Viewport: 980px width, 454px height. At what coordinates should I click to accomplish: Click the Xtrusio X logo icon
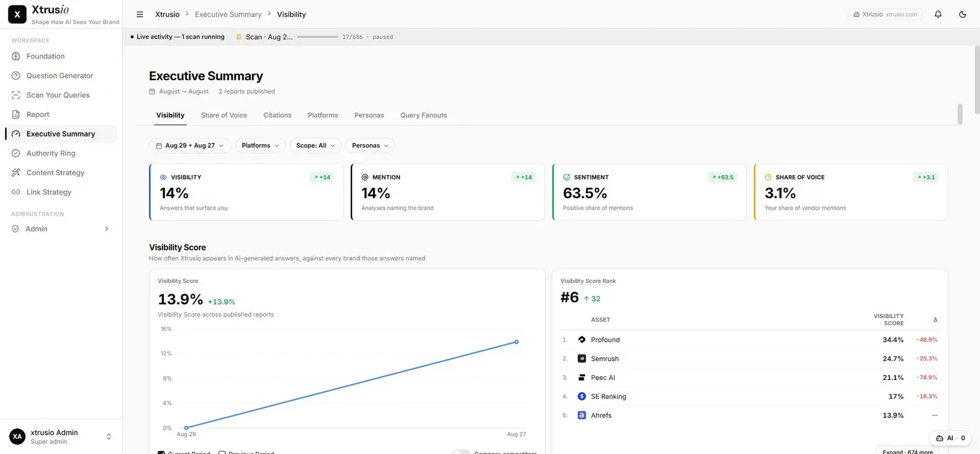click(17, 14)
